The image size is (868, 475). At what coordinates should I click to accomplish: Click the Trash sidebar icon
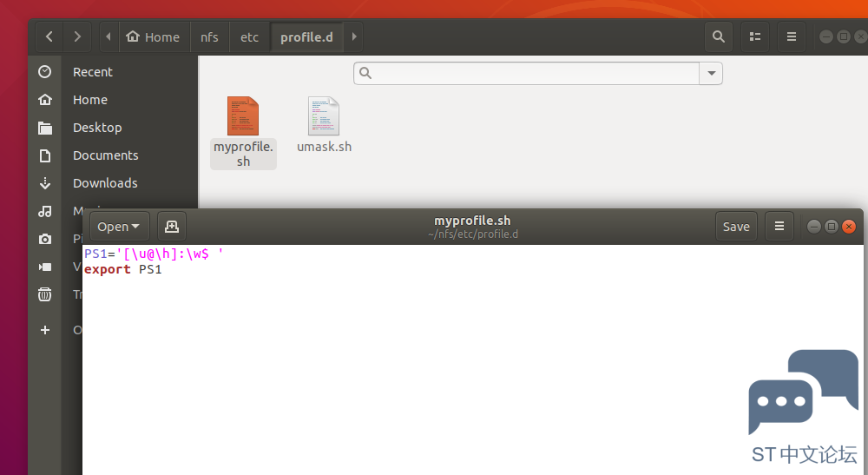[45, 294]
